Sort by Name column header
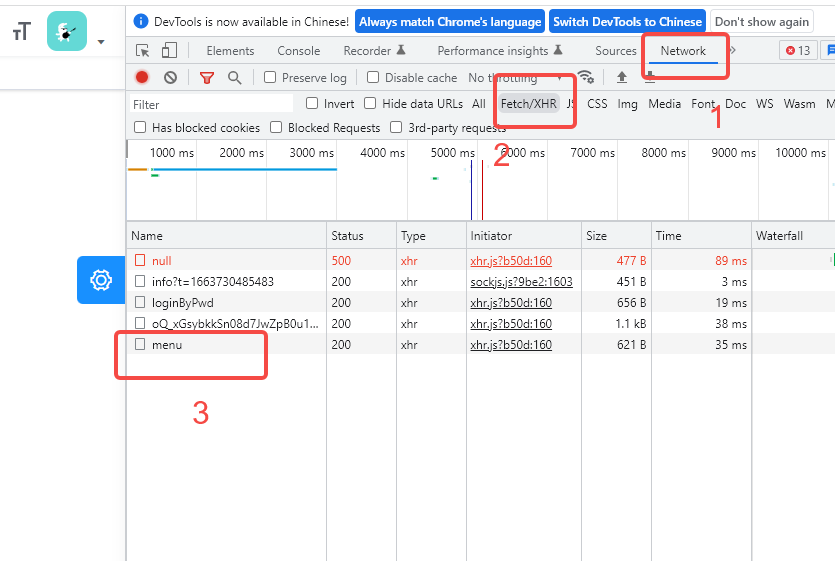The height and width of the screenshot is (561, 835). 226,235
